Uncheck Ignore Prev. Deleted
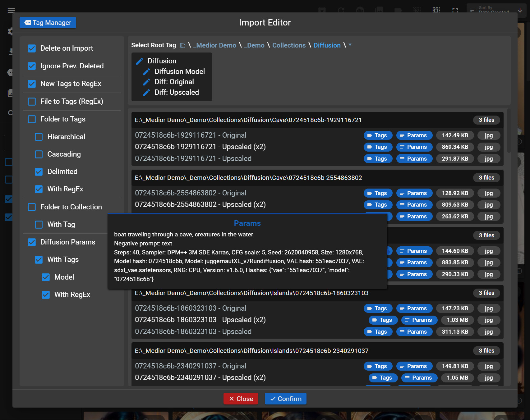 click(32, 66)
